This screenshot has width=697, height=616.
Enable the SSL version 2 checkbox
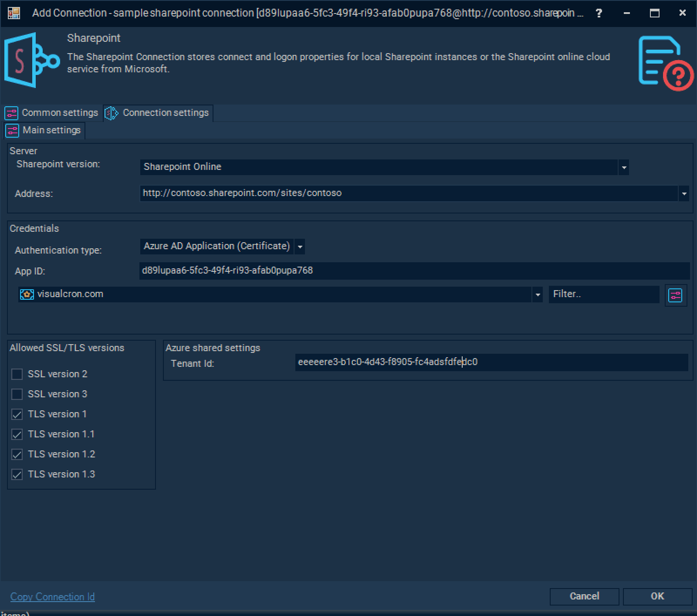(x=17, y=374)
